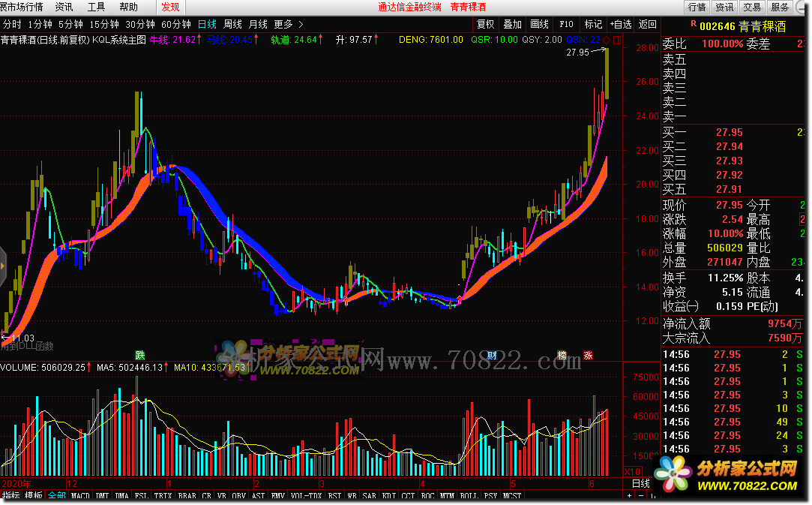The image size is (812, 505).
Task: Open the 市场行情 menu
Action: (22, 7)
